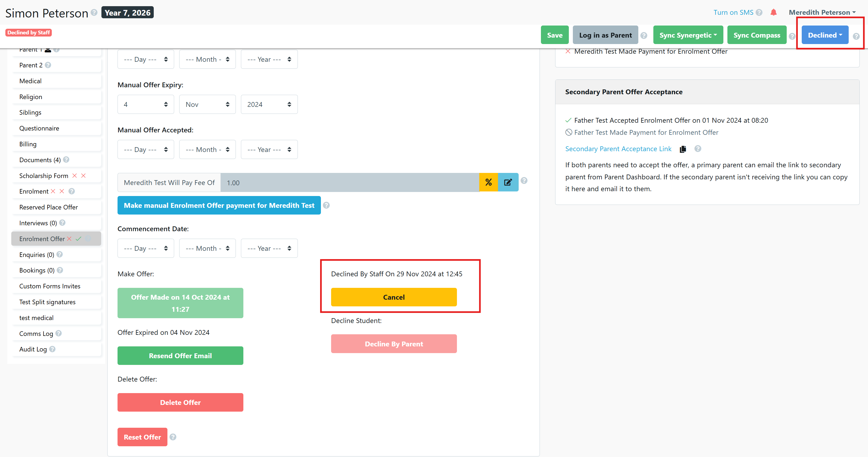Open Manual Offer Expiry month dropdown
Image resolution: width=868 pixels, height=457 pixels.
coord(207,104)
